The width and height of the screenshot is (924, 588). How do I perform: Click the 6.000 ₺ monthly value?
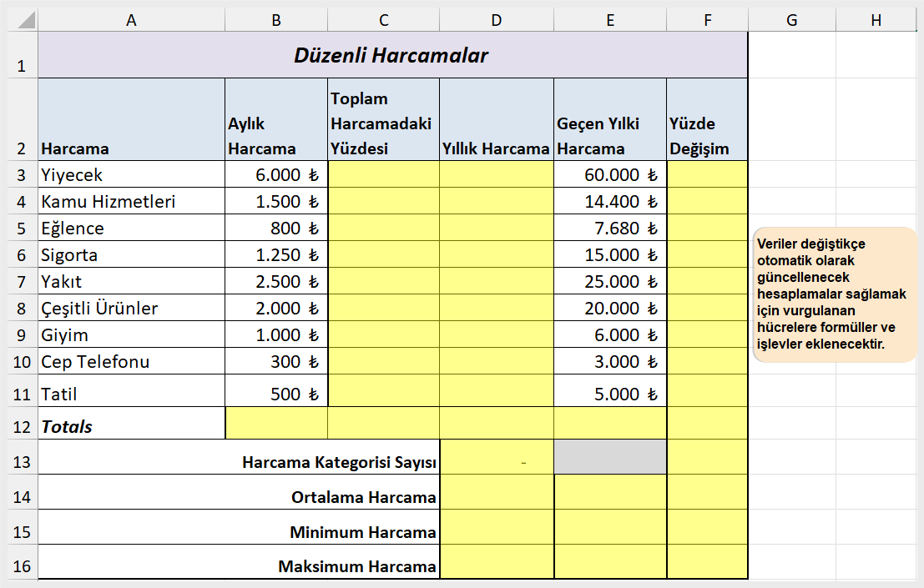click(275, 174)
